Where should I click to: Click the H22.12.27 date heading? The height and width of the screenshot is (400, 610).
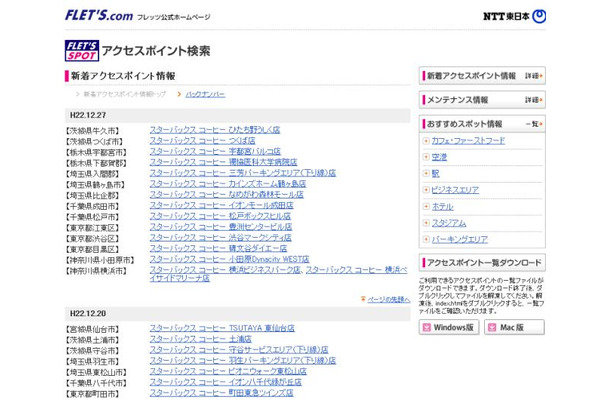pyautogui.click(x=88, y=115)
